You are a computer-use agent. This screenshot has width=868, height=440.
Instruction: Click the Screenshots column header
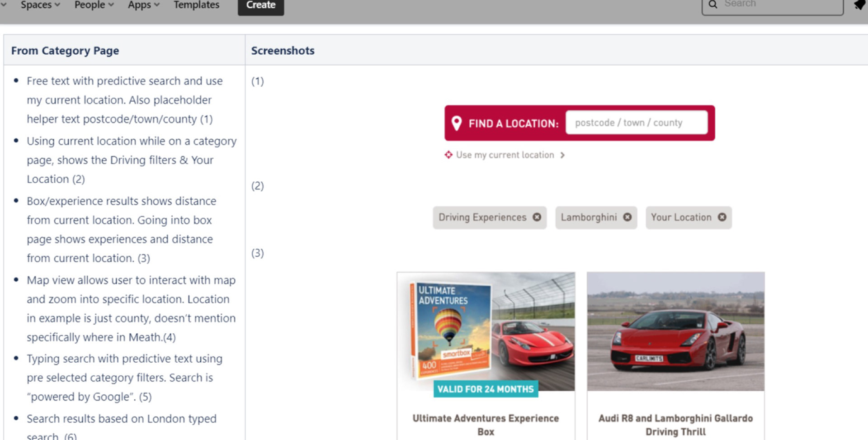pos(283,51)
